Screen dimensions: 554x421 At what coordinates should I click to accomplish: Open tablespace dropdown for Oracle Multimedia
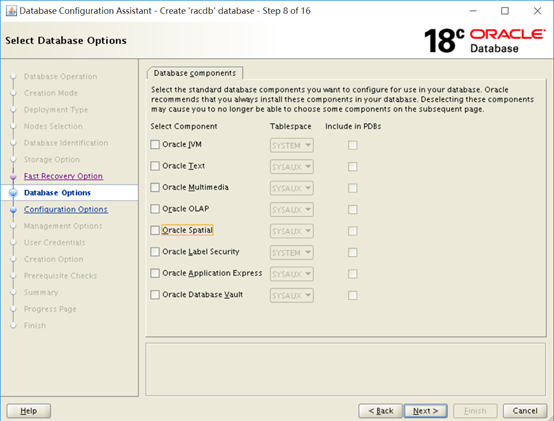(291, 188)
